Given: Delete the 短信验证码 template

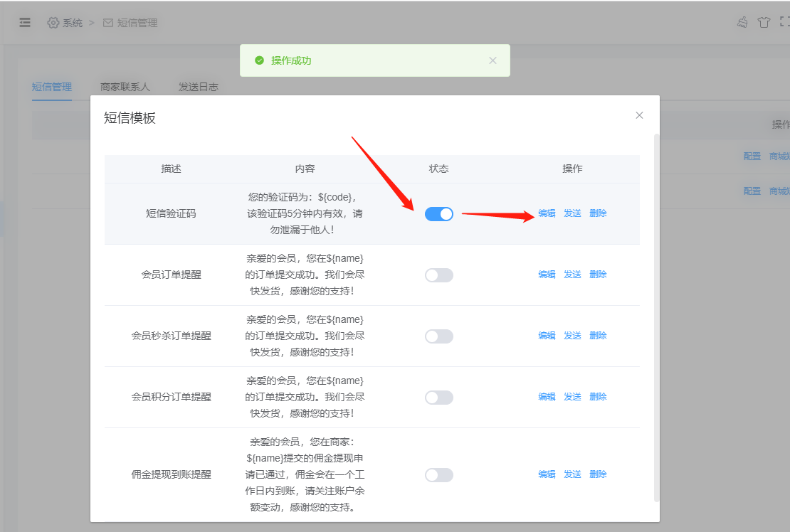Looking at the screenshot, I should coord(598,213).
